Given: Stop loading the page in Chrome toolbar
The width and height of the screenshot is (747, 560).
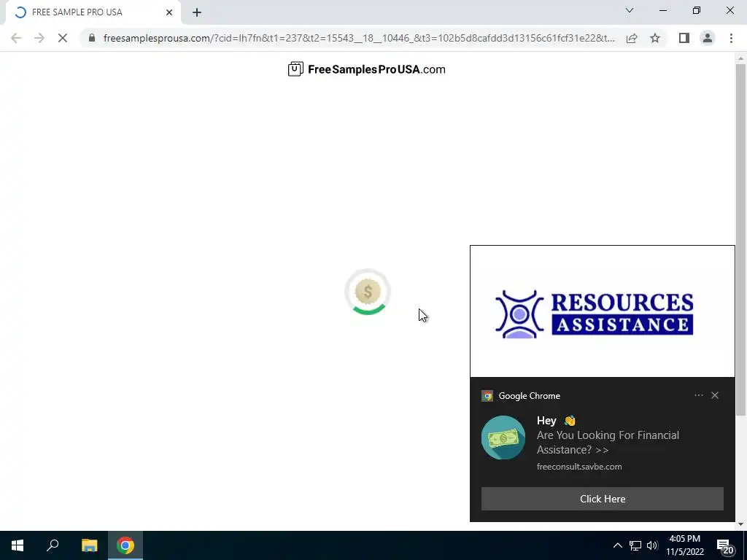Looking at the screenshot, I should [x=63, y=38].
